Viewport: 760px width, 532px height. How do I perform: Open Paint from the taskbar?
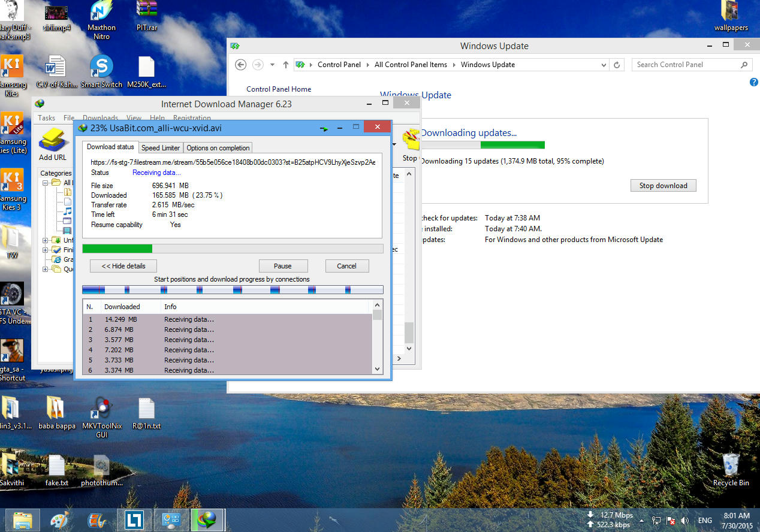coord(59,520)
